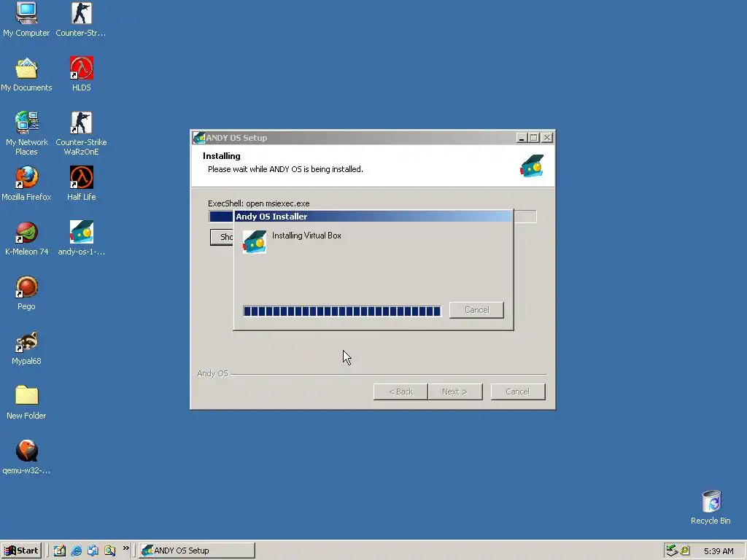This screenshot has width=747, height=560.
Task: Select the Mypal68 raccoon icon
Action: [26, 348]
